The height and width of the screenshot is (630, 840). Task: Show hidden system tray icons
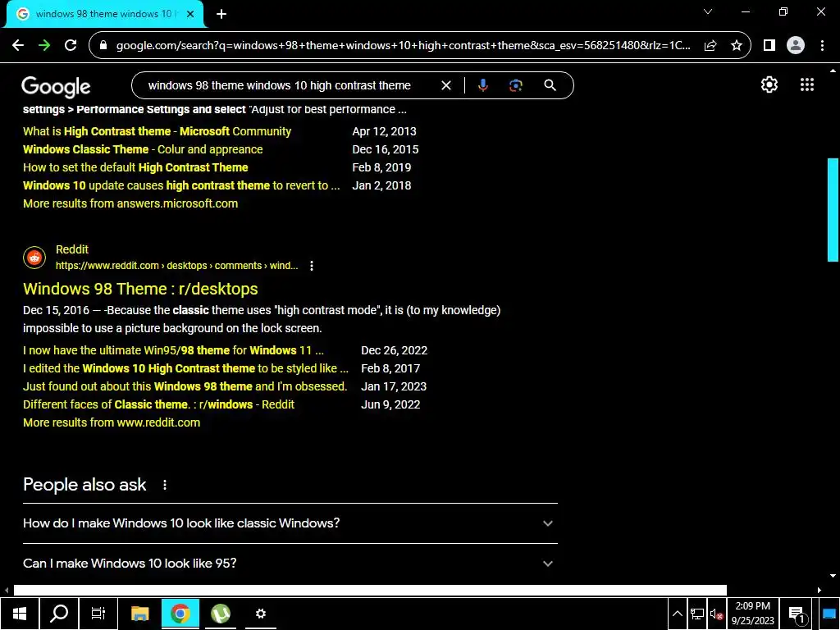pyautogui.click(x=677, y=614)
